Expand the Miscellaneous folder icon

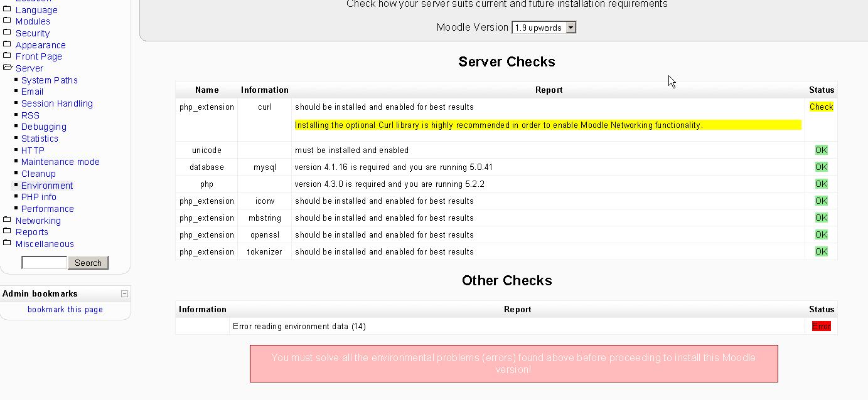click(x=8, y=243)
